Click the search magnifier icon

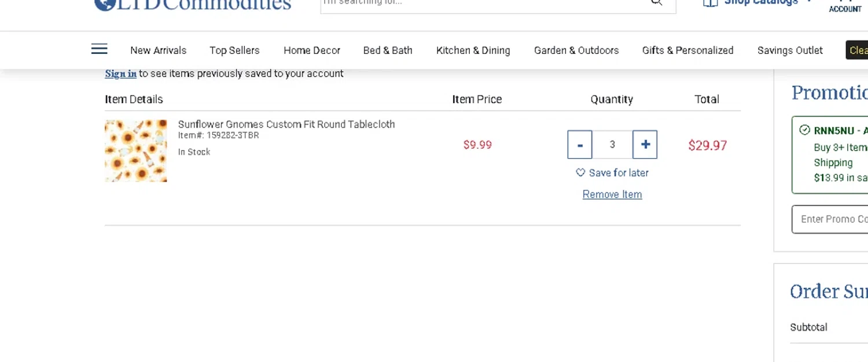656,2
